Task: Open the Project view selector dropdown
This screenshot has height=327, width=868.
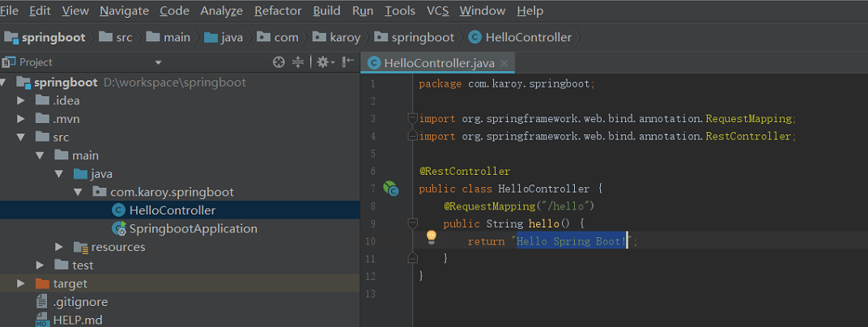Action: [x=158, y=62]
